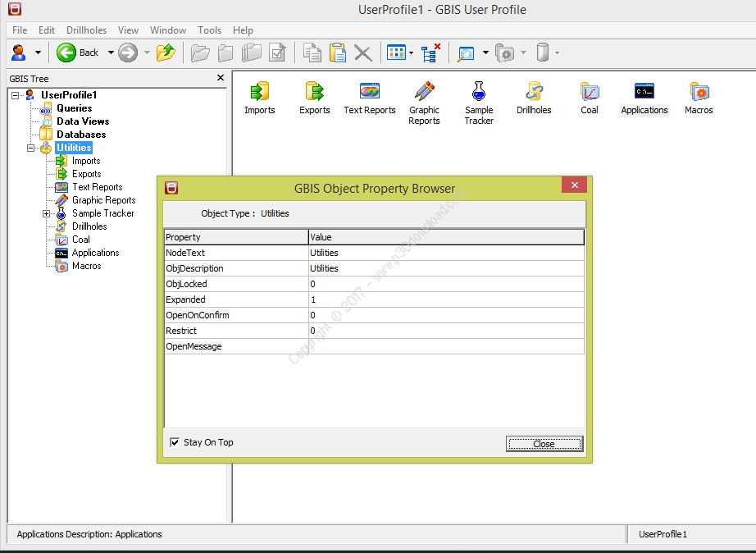
Task: Collapse the Utilities tree node
Action: click(31, 148)
